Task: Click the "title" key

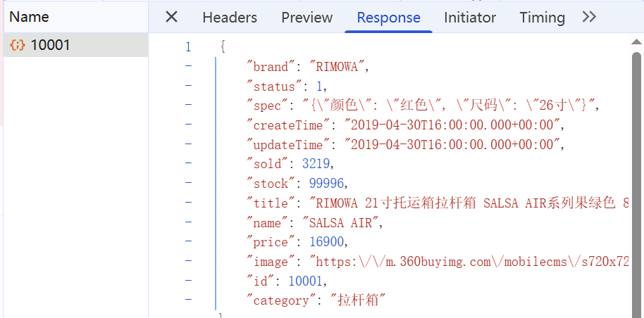Action: click(271, 203)
